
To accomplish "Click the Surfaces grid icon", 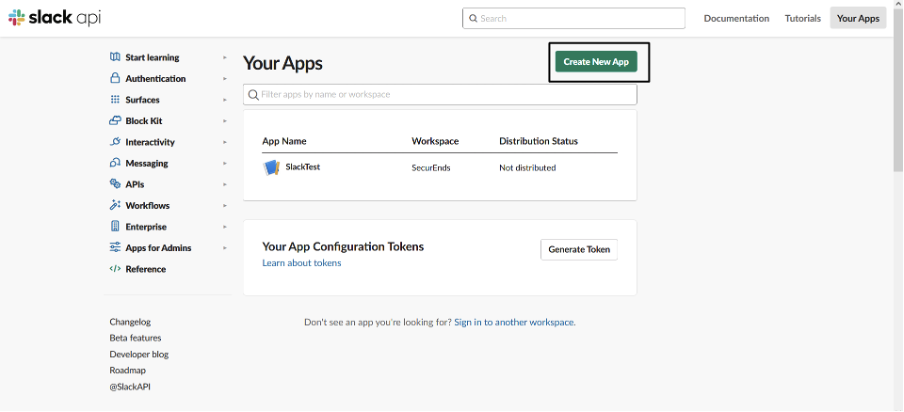I will 115,100.
